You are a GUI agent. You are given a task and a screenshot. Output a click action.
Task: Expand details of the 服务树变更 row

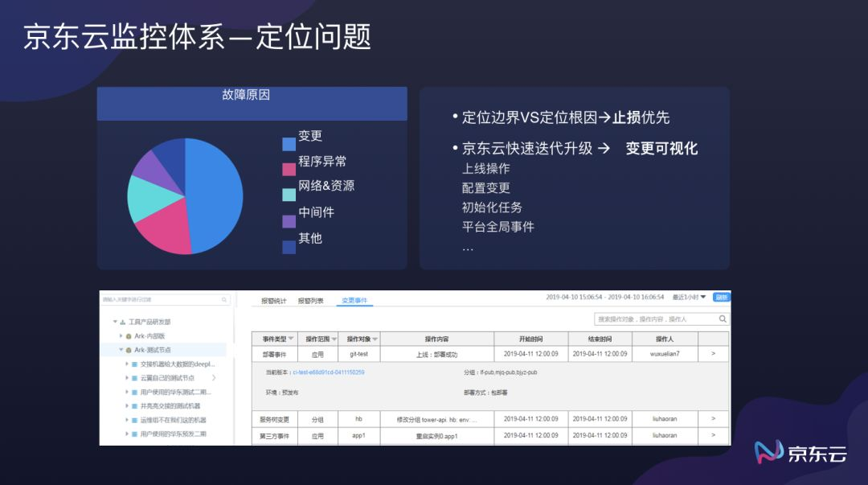tap(713, 419)
